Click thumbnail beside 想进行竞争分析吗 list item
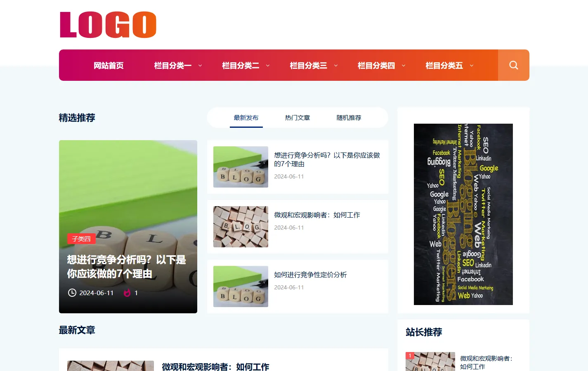 241,167
